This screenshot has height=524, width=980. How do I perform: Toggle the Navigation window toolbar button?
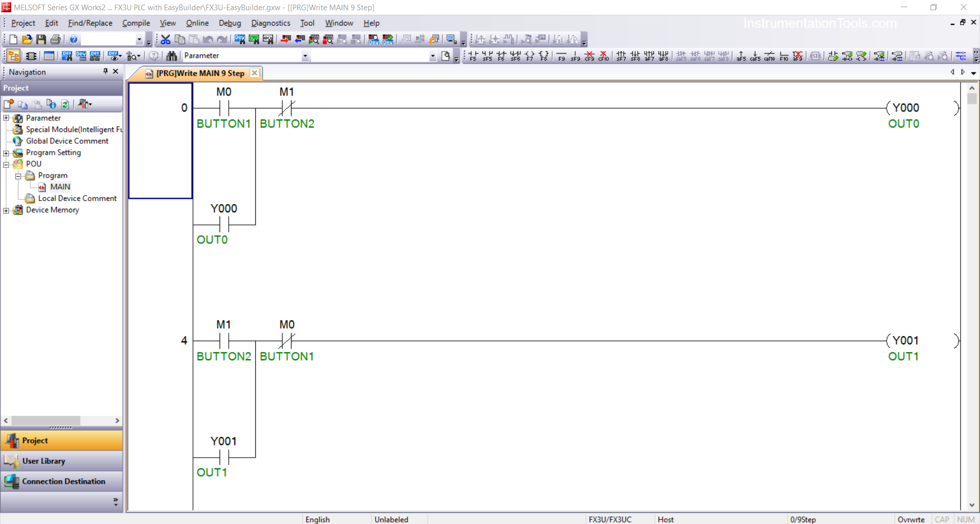pos(14,56)
